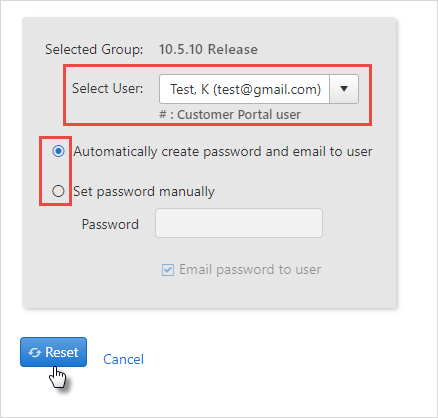Cancel the password reset via the Cancel link
Image resolution: width=438 pixels, height=418 pixels.
[x=123, y=359]
